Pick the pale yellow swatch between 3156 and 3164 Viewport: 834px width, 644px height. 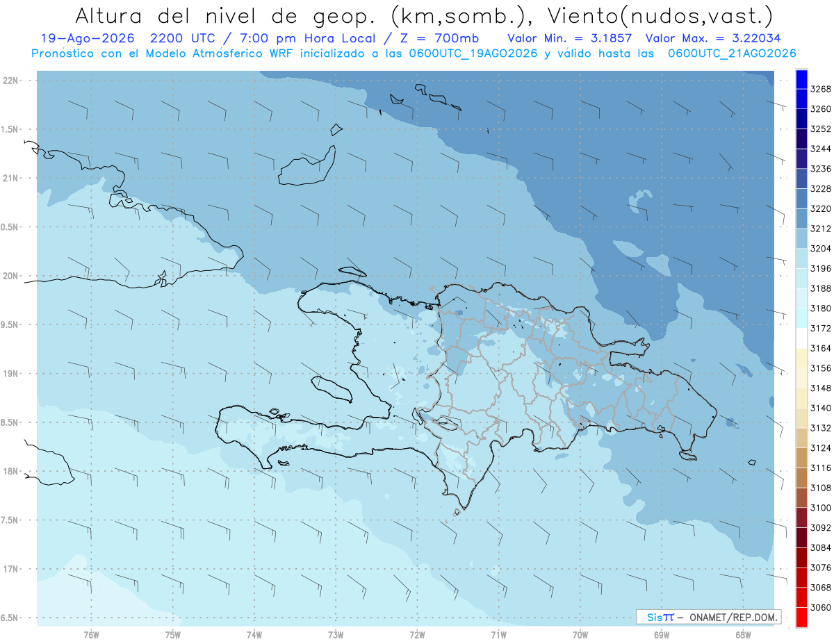(801, 358)
